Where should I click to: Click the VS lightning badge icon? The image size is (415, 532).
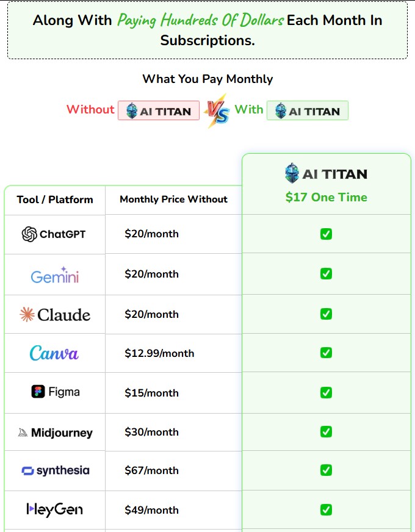tap(217, 111)
